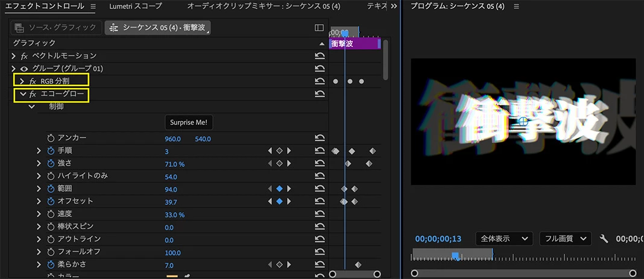Click the Program monitor playhead marker
This screenshot has height=279, width=644.
[x=455, y=256]
